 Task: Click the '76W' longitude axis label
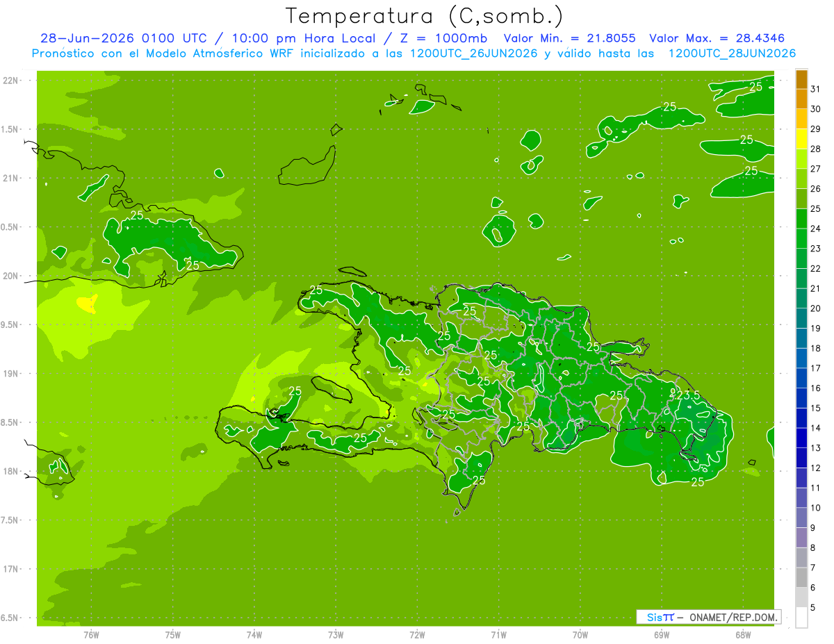coord(91,634)
